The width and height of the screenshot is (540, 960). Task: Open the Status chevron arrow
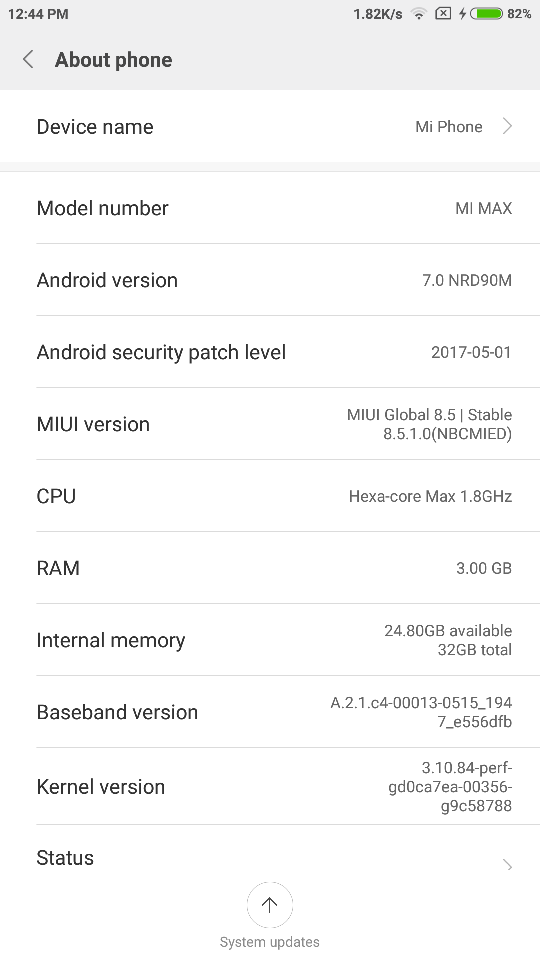coord(508,864)
